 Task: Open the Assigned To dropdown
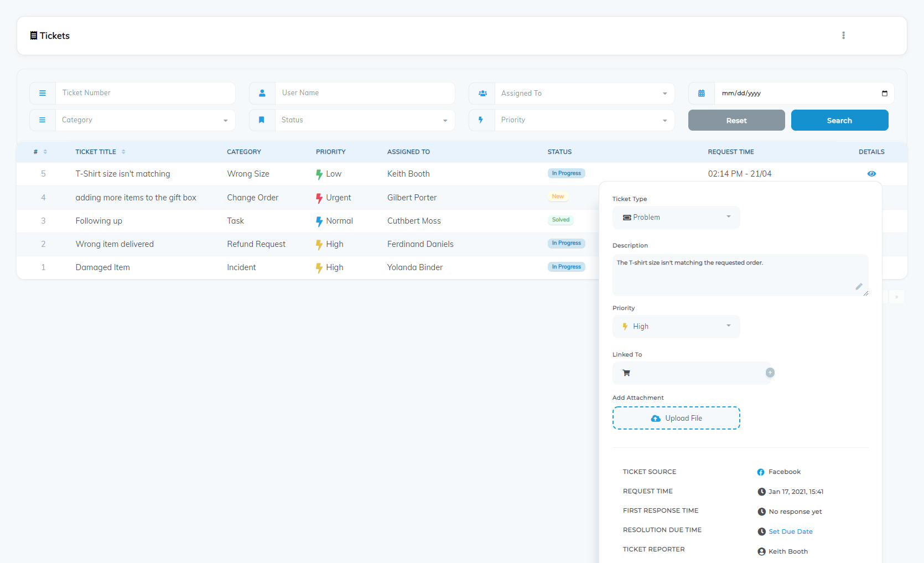pyautogui.click(x=584, y=94)
